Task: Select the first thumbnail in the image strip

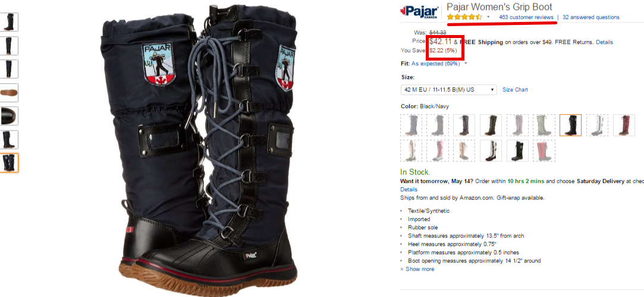Action: click(x=9, y=22)
